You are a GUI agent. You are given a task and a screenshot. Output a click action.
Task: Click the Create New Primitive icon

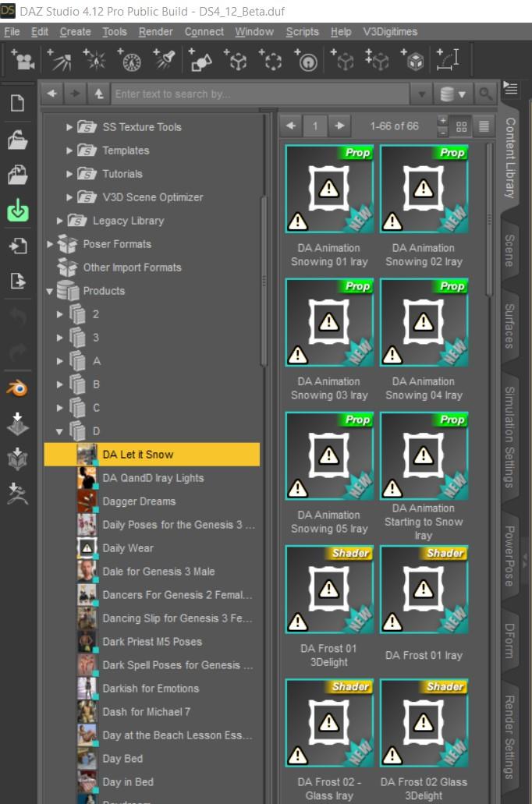[200, 60]
